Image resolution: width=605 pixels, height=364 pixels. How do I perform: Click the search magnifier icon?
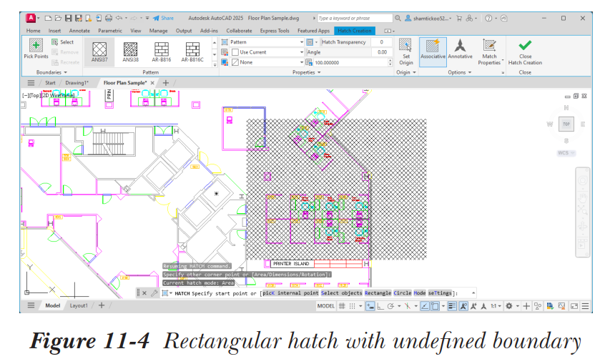point(398,18)
